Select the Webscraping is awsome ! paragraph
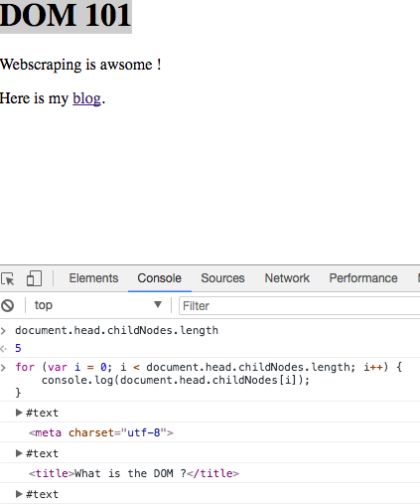 80,65
